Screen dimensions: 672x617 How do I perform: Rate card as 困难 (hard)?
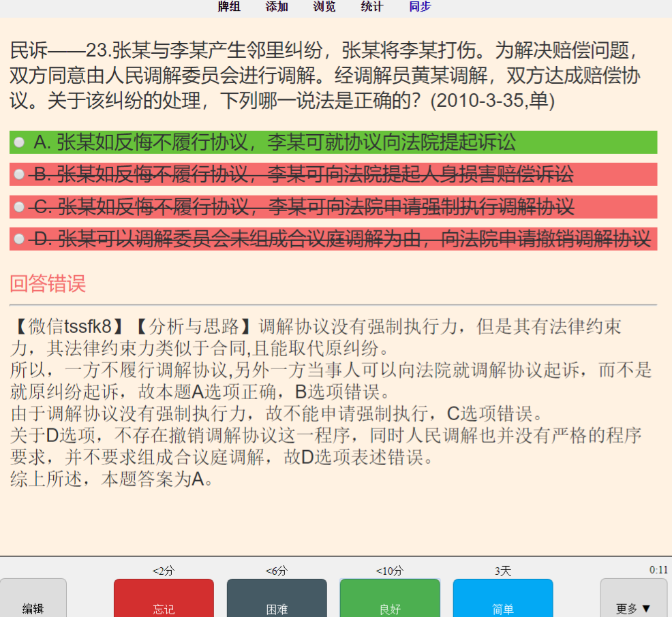(x=277, y=598)
